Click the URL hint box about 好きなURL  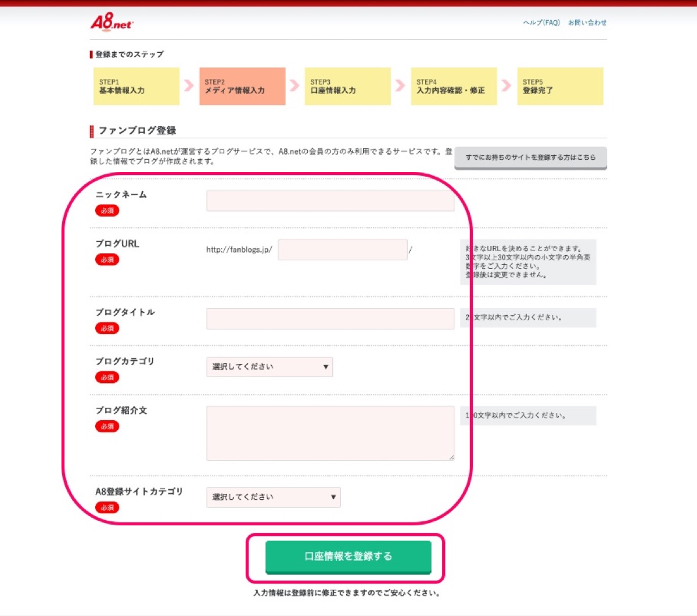coord(528,262)
